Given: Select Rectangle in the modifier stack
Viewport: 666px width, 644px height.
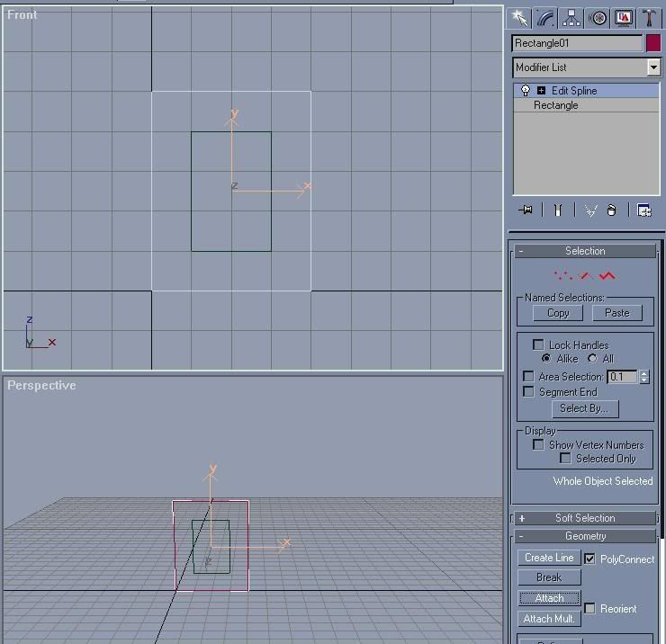Looking at the screenshot, I should point(556,105).
